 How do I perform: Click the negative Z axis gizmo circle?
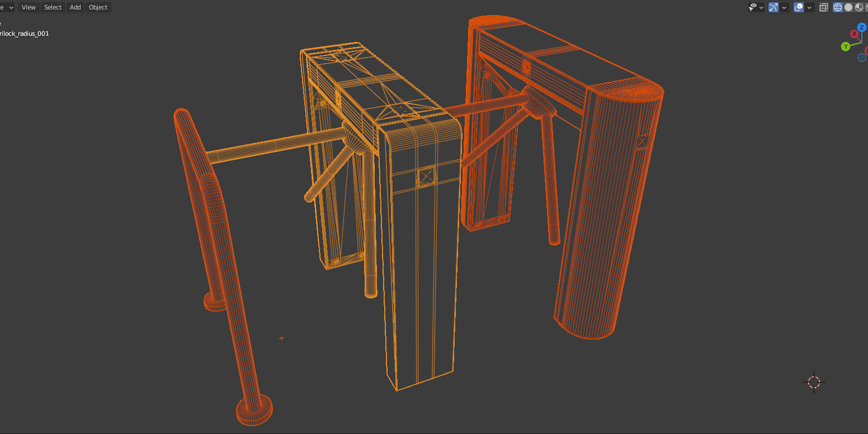tap(862, 58)
